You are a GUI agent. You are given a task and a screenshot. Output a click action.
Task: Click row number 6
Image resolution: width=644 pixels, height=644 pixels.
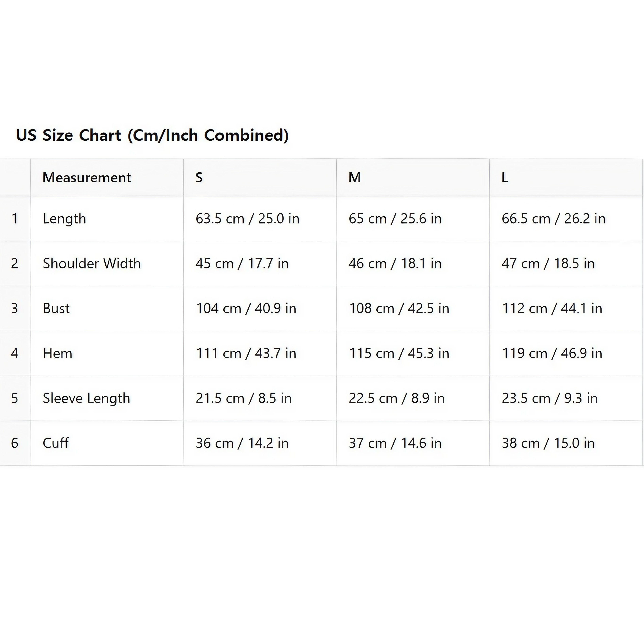[x=15, y=443]
